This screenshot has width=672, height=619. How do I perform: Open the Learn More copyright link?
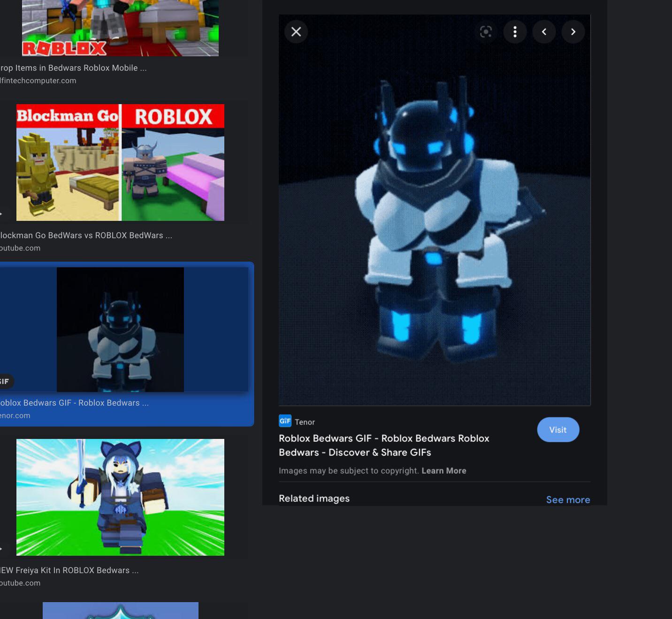click(443, 471)
